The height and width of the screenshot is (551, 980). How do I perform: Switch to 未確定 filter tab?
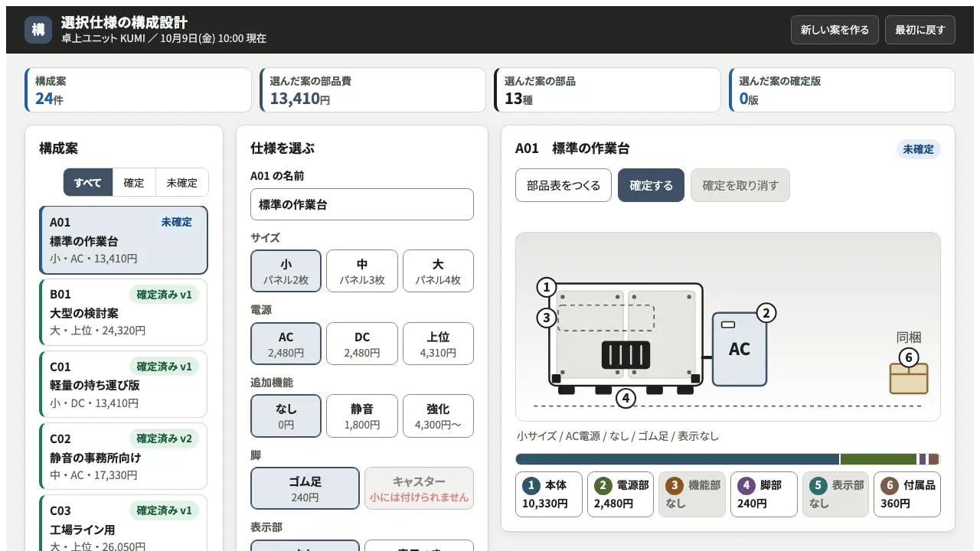[182, 183]
